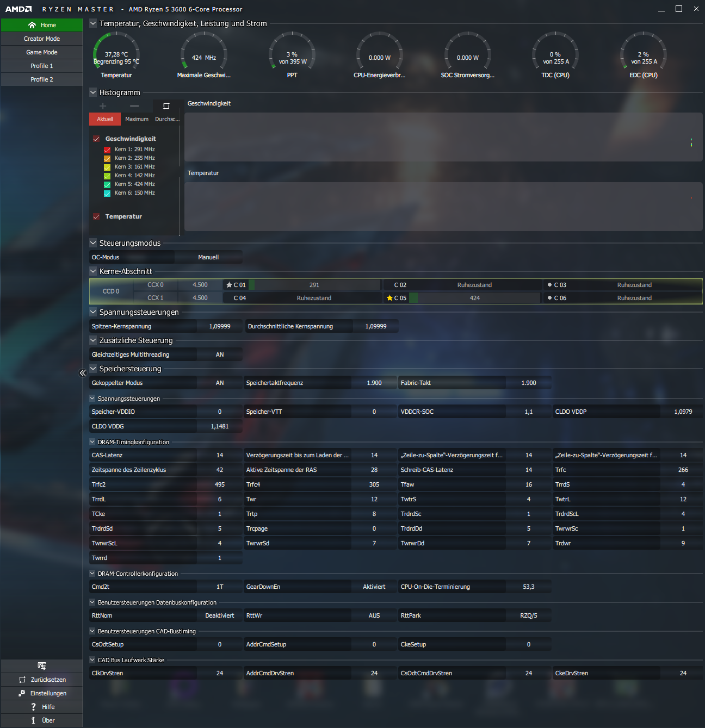This screenshot has height=728, width=705.
Task: Click the CPU-Energieverbrauch gauge dial
Action: (x=380, y=52)
